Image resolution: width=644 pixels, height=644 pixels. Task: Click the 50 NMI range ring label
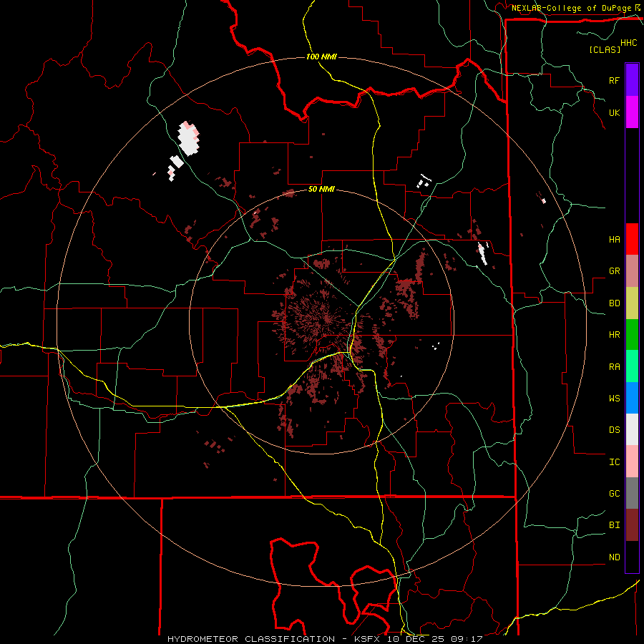pos(321,189)
